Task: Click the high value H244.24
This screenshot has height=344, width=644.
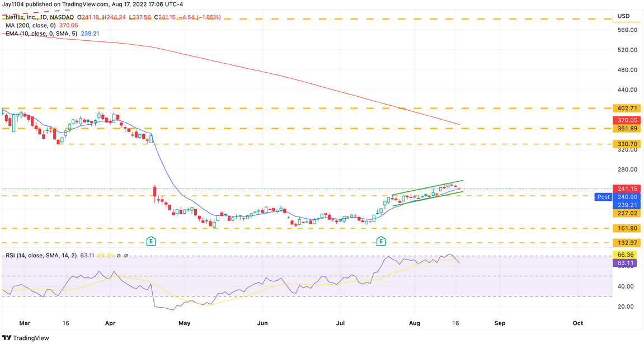Action: pyautogui.click(x=114, y=17)
